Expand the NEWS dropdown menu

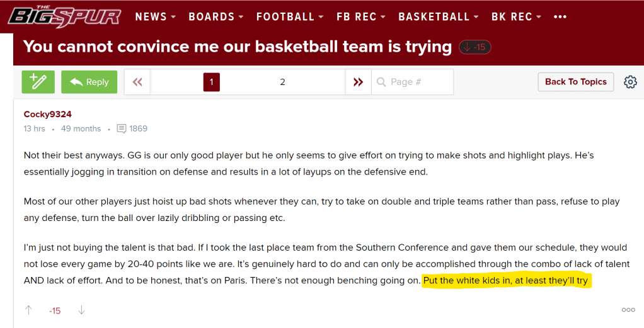click(x=156, y=17)
